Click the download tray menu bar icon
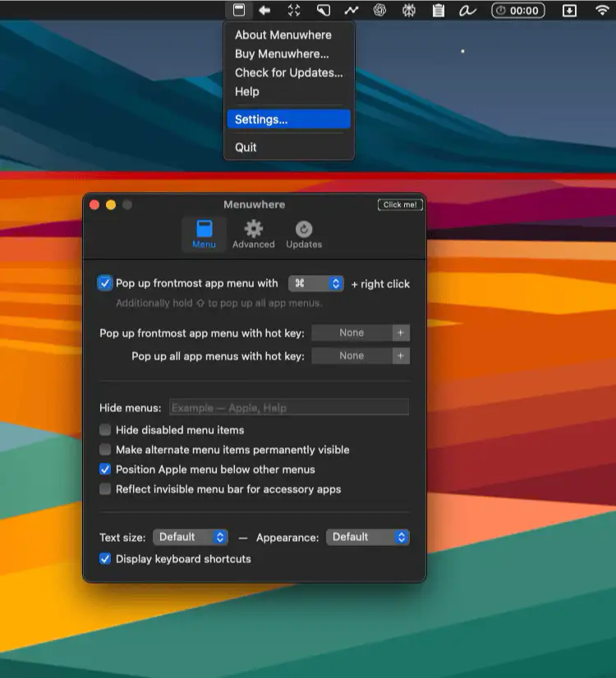The image size is (616, 678). [569, 11]
